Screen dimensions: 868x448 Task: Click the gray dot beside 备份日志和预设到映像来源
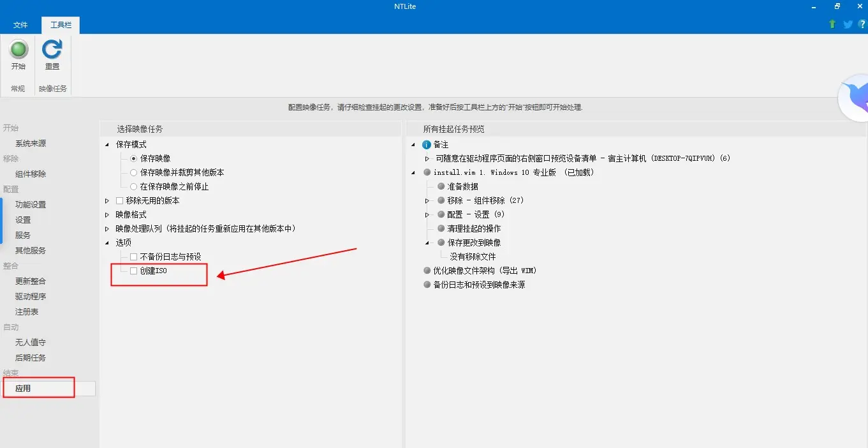427,285
